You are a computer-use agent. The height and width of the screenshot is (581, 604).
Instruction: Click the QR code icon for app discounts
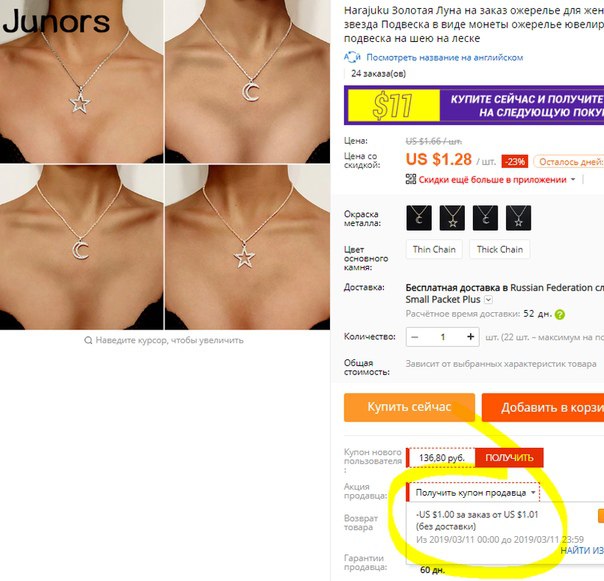411,179
